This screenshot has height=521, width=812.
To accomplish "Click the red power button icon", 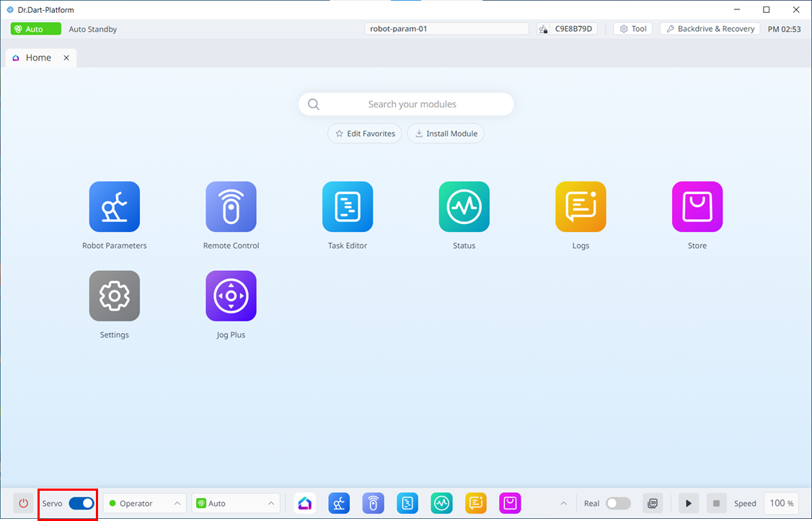I will 23,503.
